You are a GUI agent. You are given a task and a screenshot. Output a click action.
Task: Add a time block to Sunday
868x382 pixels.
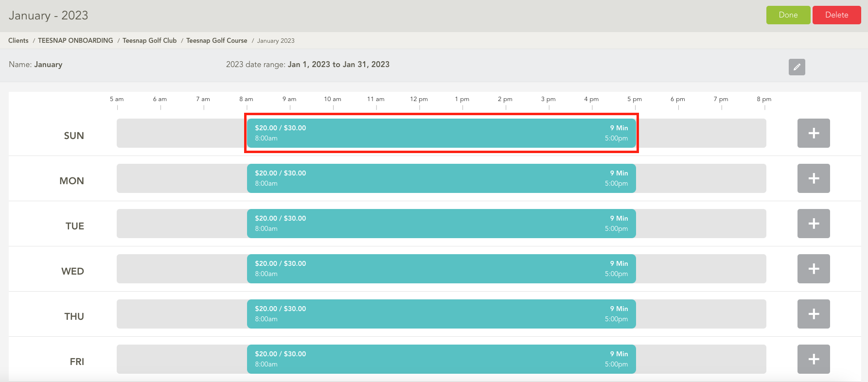point(813,133)
